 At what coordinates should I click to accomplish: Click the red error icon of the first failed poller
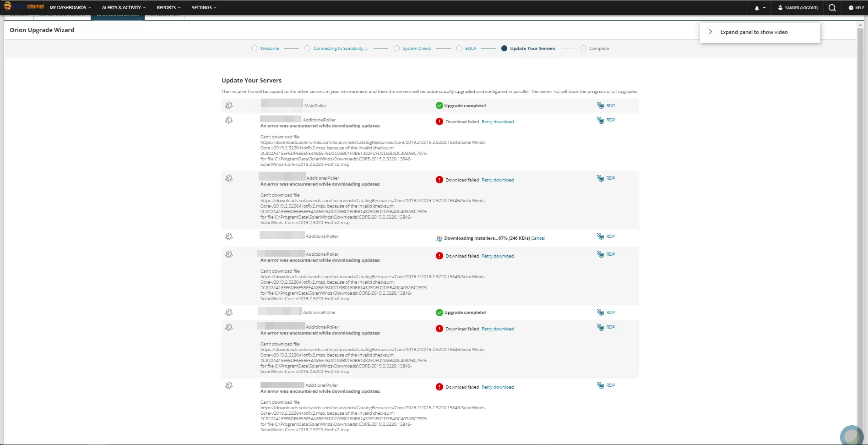coord(439,121)
